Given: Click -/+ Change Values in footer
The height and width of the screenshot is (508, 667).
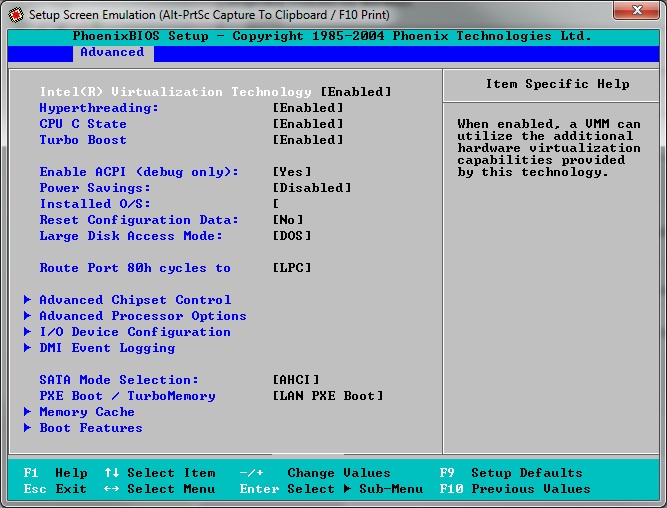Looking at the screenshot, I should point(315,473).
